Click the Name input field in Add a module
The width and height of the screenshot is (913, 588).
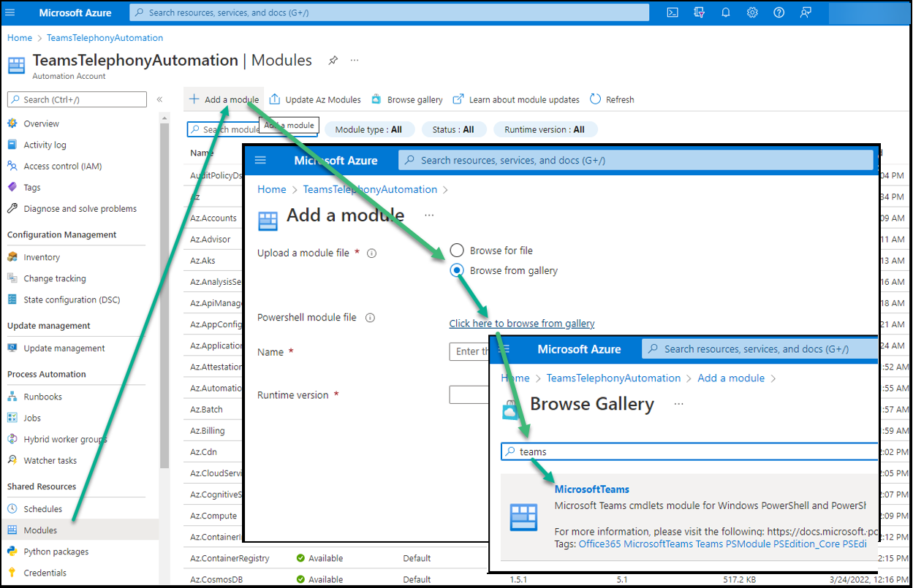coord(469,351)
